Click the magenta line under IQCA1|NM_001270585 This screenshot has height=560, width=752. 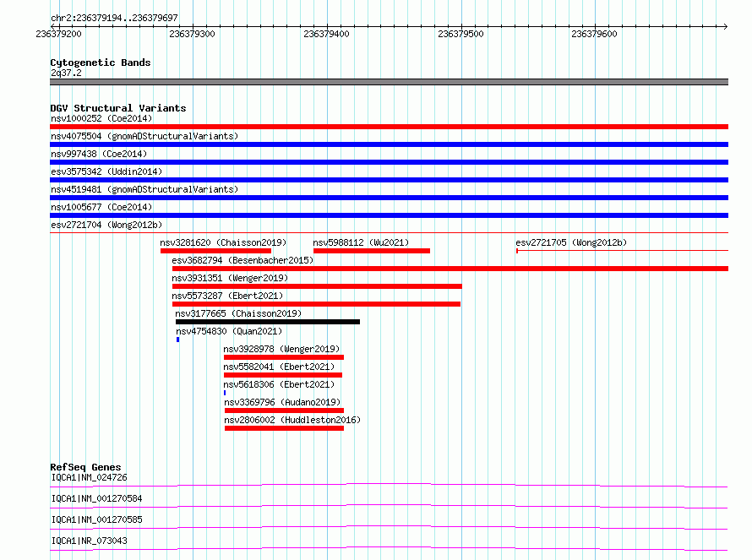coord(389,527)
